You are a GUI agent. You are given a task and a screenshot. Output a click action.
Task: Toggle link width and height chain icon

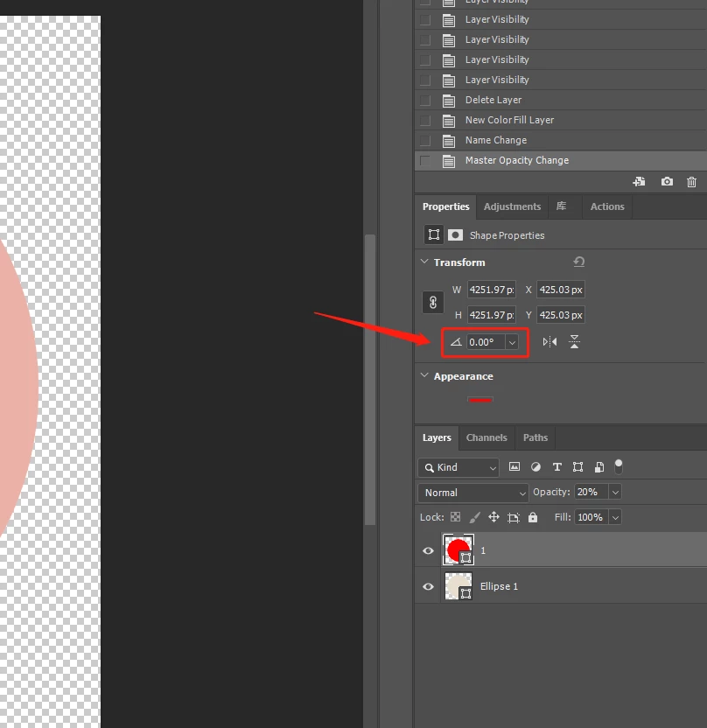432,303
